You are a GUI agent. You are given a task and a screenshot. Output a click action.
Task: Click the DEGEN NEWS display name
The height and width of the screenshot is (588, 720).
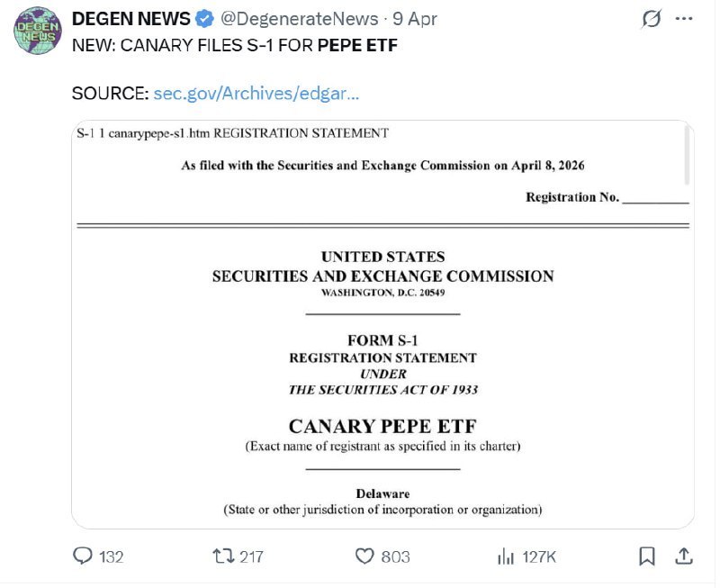click(x=130, y=19)
